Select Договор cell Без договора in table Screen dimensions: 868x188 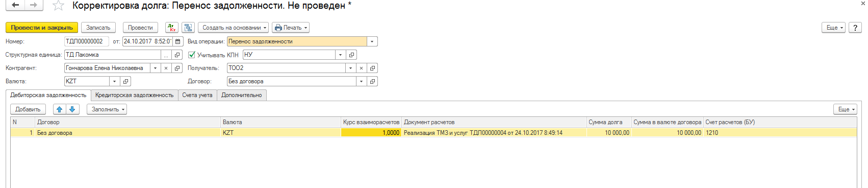point(128,132)
